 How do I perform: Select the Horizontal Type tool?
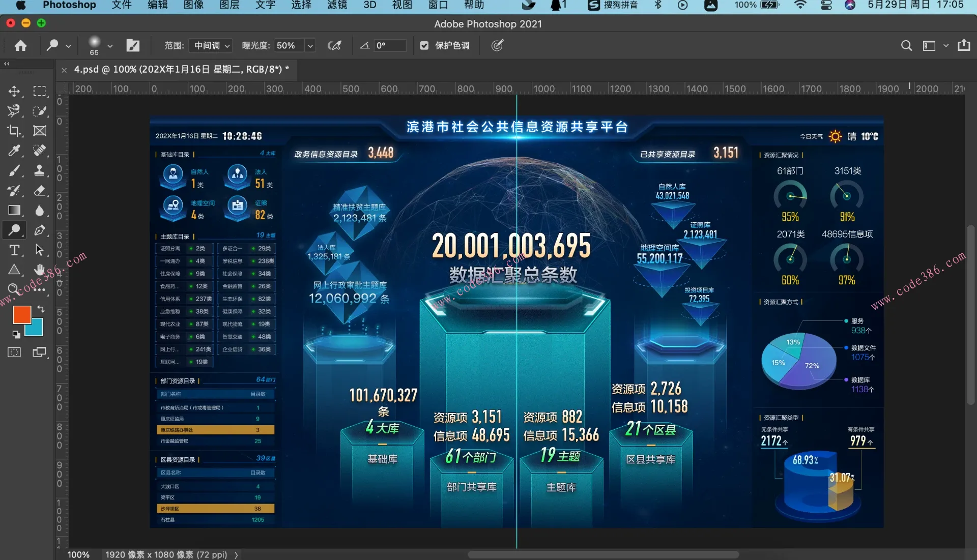pos(14,250)
